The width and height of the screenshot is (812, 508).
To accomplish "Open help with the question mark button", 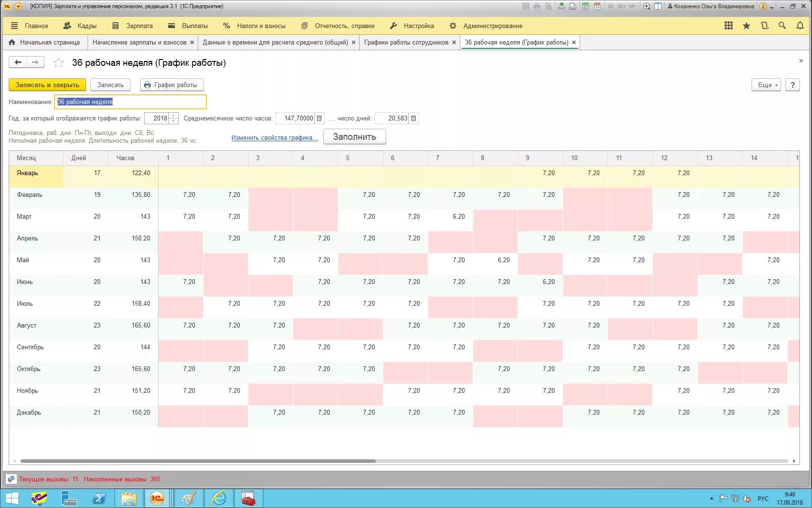I will click(x=793, y=85).
